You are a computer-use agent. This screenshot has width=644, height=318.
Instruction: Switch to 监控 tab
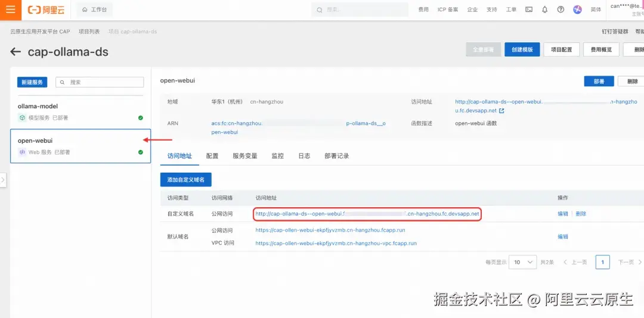(x=278, y=156)
